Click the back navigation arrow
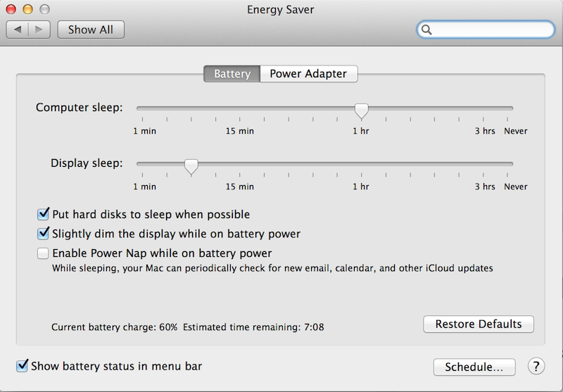Screen dimensions: 563x392 coord(18,30)
